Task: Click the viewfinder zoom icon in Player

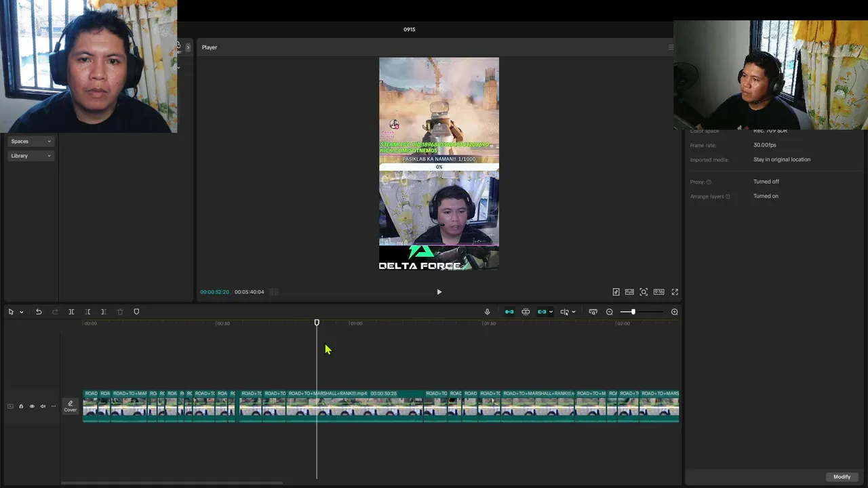Action: click(x=644, y=292)
